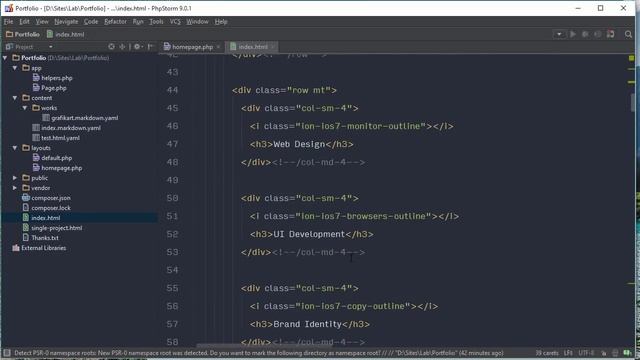Collapse the Portfolio root folder
The height and width of the screenshot is (360, 640).
(x=5, y=58)
